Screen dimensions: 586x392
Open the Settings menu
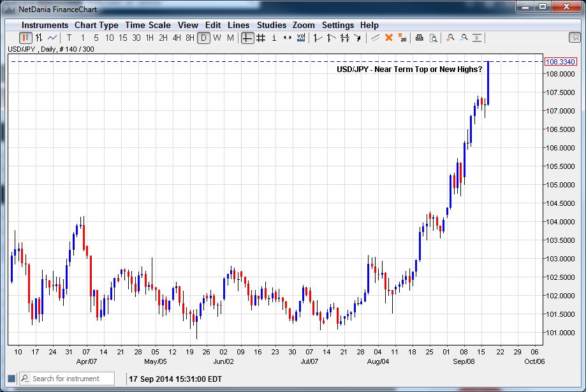[x=338, y=25]
